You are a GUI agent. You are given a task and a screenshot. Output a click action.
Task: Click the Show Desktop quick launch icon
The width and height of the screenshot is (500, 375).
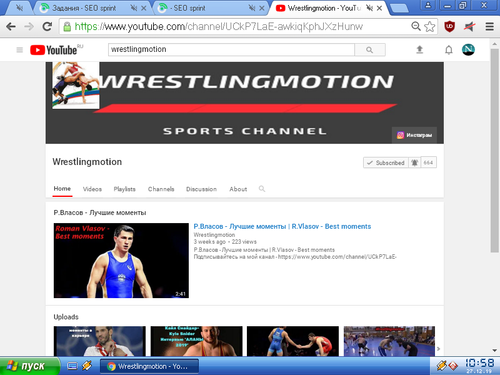click(x=72, y=366)
